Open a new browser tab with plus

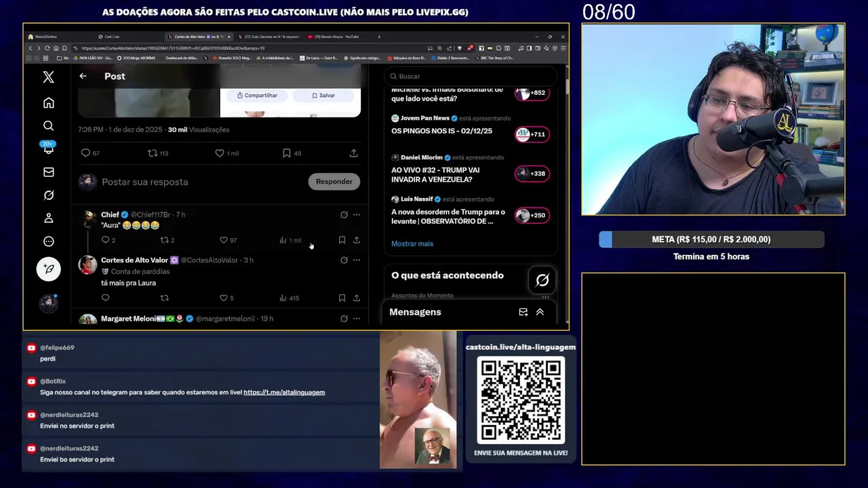(379, 37)
